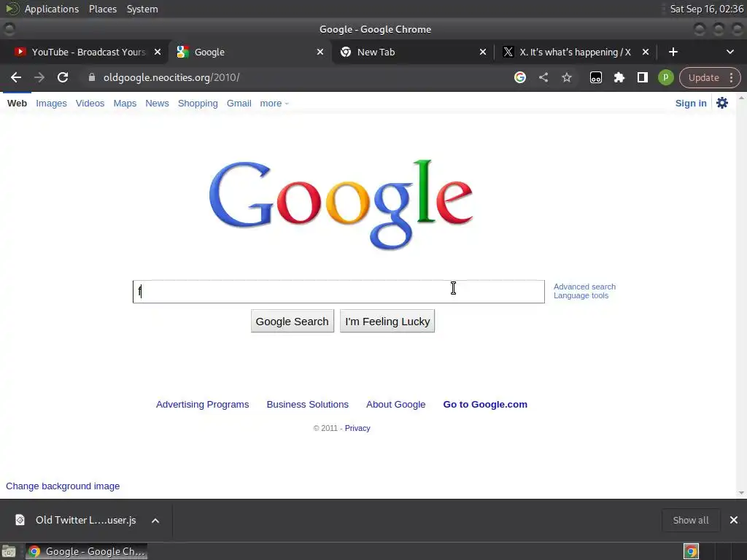Open the System menu
The width and height of the screenshot is (747, 560).
[x=142, y=9]
